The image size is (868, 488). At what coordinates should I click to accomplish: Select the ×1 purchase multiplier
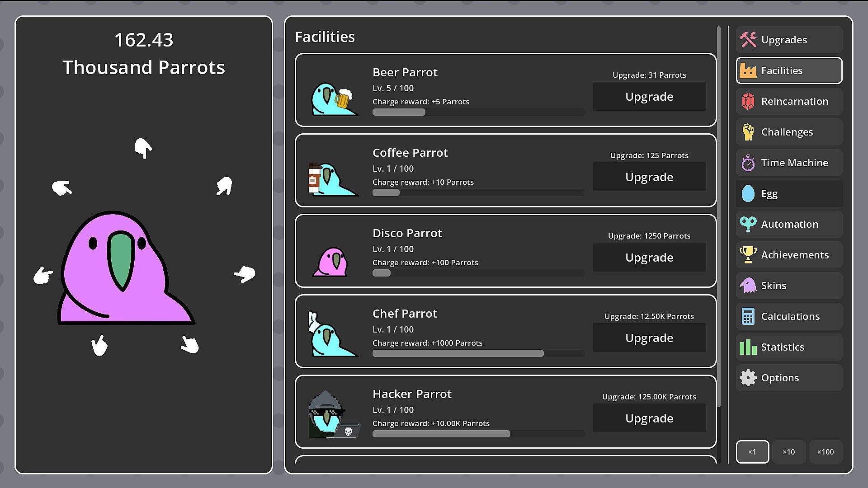click(752, 452)
